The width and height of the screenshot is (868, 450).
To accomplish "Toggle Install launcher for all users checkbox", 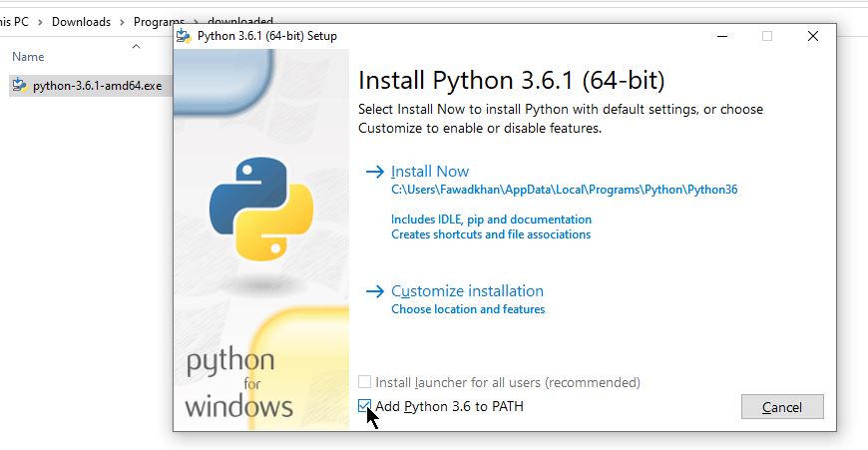I will pos(364,382).
